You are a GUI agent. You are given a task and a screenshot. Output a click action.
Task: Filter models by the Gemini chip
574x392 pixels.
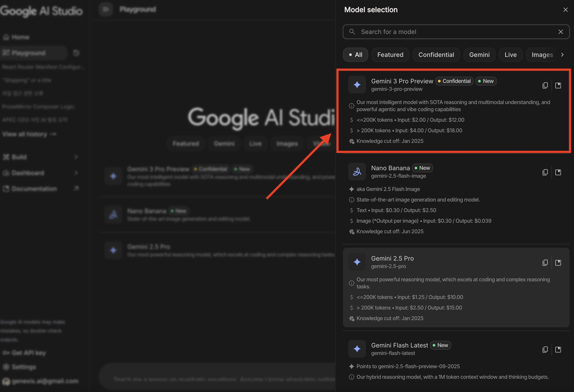coord(479,55)
